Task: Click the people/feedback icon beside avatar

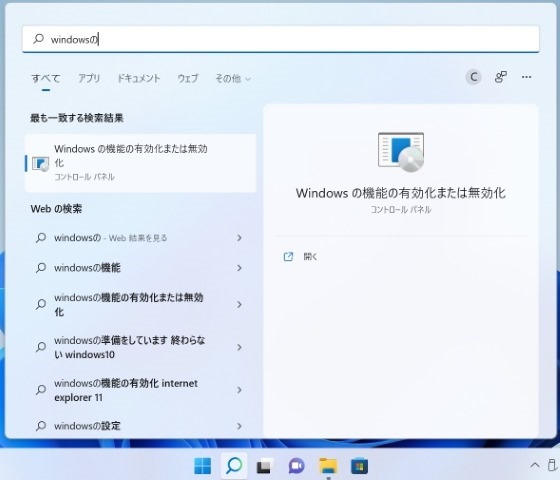Action: (x=500, y=77)
